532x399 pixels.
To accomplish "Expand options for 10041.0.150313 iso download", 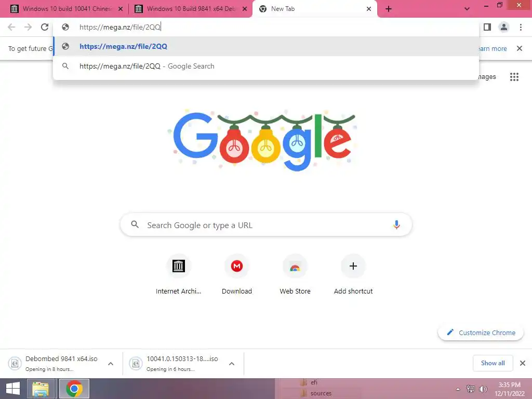I will (x=232, y=363).
